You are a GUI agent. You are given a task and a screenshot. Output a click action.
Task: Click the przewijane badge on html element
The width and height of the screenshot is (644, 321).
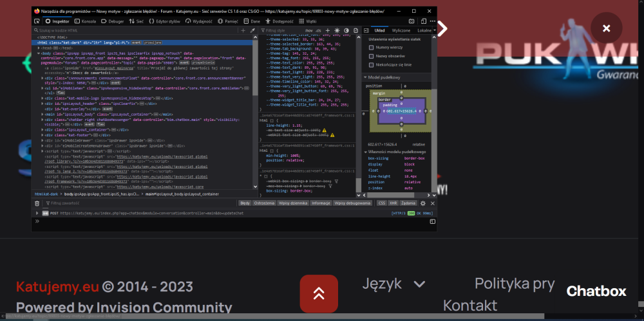click(153, 42)
